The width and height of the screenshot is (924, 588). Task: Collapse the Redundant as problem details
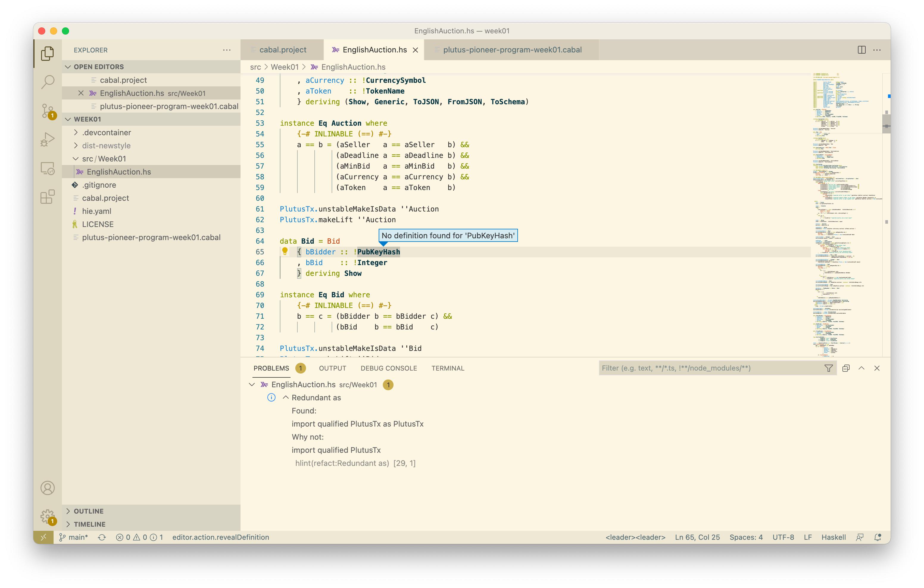pyautogui.click(x=285, y=397)
